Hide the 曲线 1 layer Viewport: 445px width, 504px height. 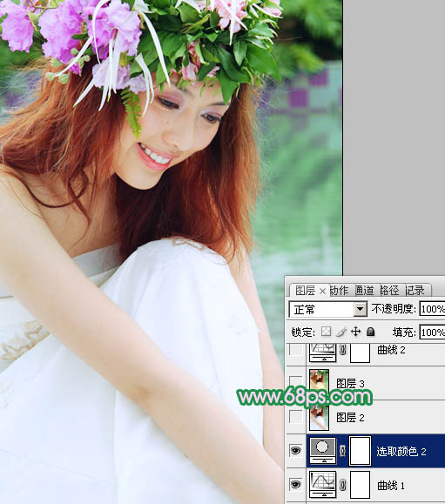coord(295,484)
